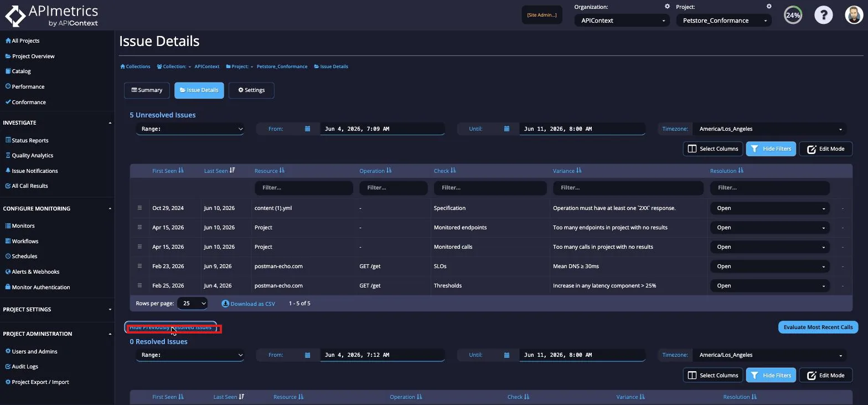Open the user profile avatar
This screenshot has height=405, width=868.
pyautogui.click(x=854, y=15)
